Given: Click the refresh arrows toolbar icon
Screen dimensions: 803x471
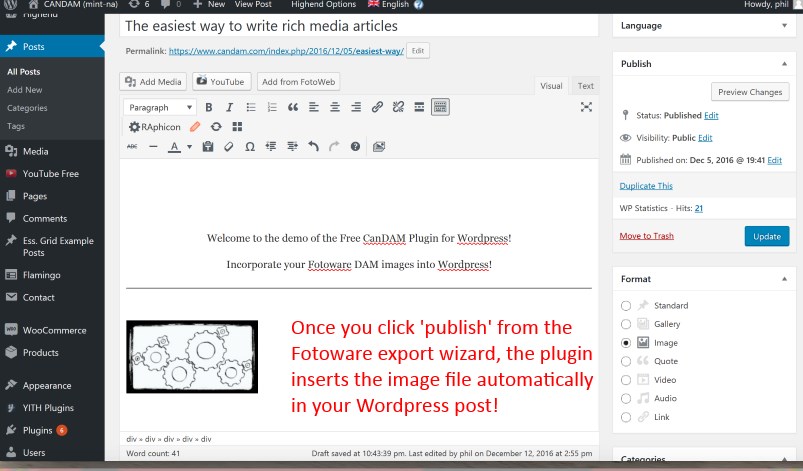Looking at the screenshot, I should pos(216,126).
